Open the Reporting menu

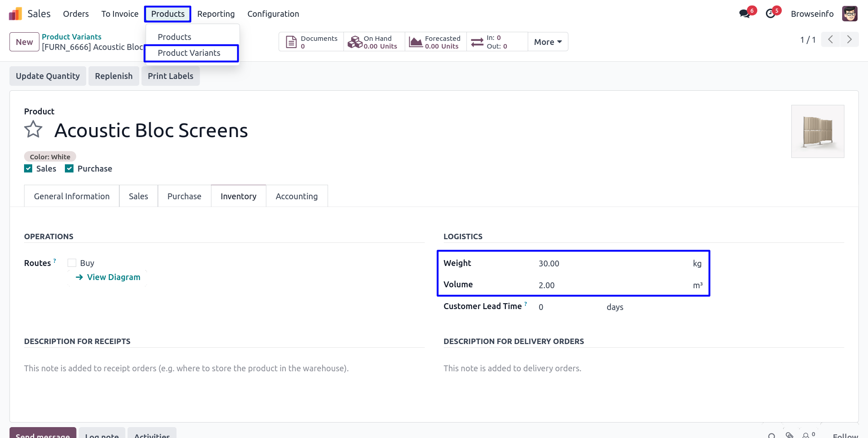216,14
